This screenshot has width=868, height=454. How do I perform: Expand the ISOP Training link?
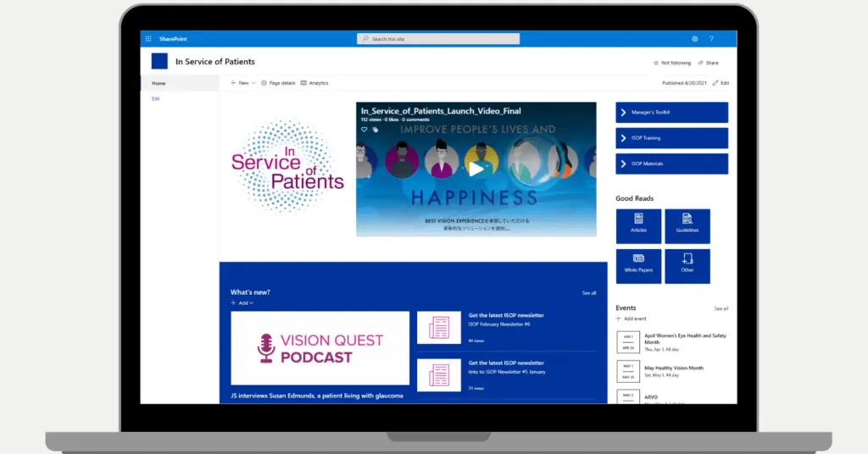click(671, 138)
